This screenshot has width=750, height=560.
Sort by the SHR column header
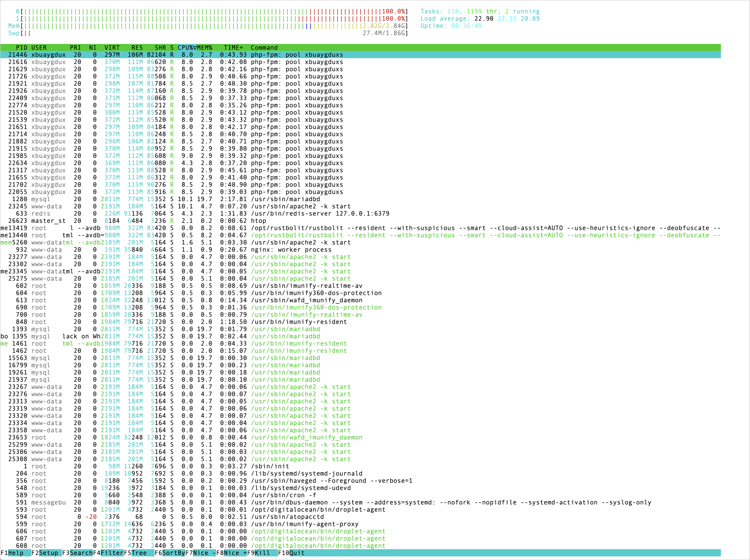point(160,47)
